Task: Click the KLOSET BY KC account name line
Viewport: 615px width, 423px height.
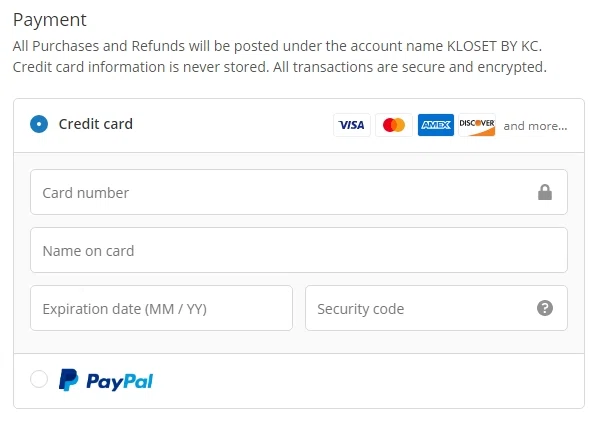Action: (x=280, y=46)
